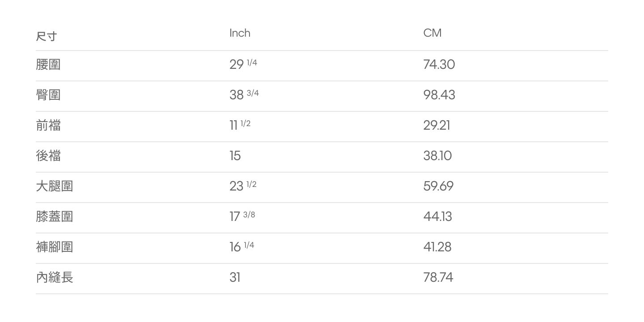
Task: Click the 11 1/2 inch value
Action: 240,125
